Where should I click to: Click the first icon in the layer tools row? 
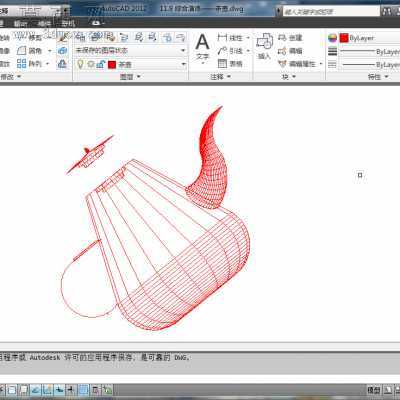[x=81, y=37]
